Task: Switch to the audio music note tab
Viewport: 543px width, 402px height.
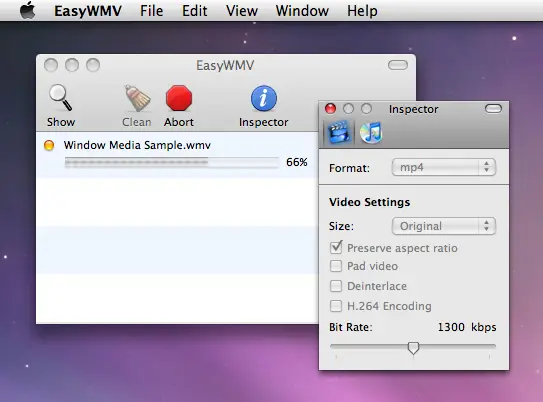Action: (371, 132)
